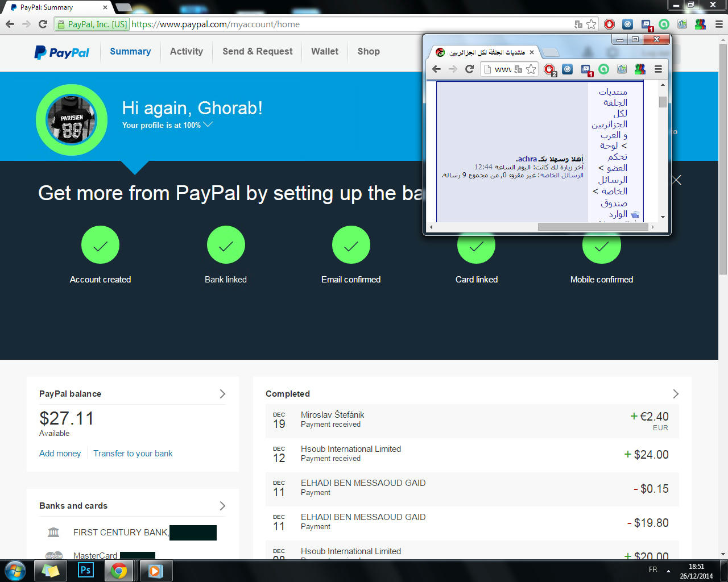Click $27.11 balance amount
Viewport: 728px width, 582px height.
(x=67, y=419)
